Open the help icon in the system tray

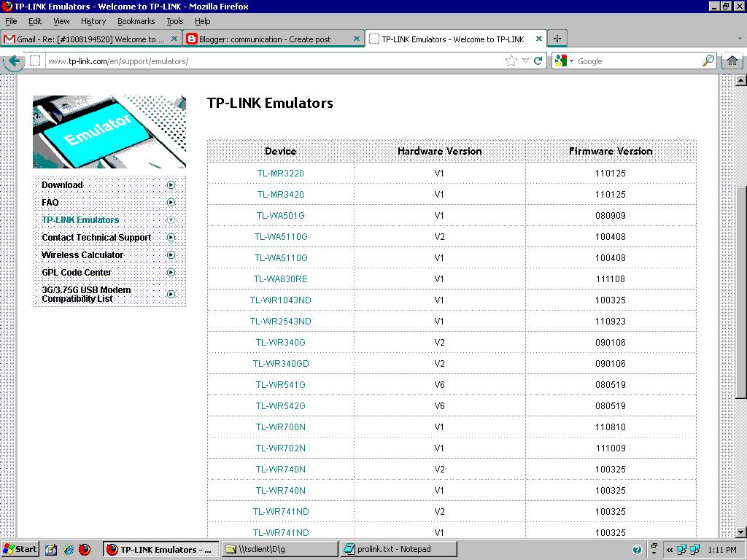click(x=637, y=550)
